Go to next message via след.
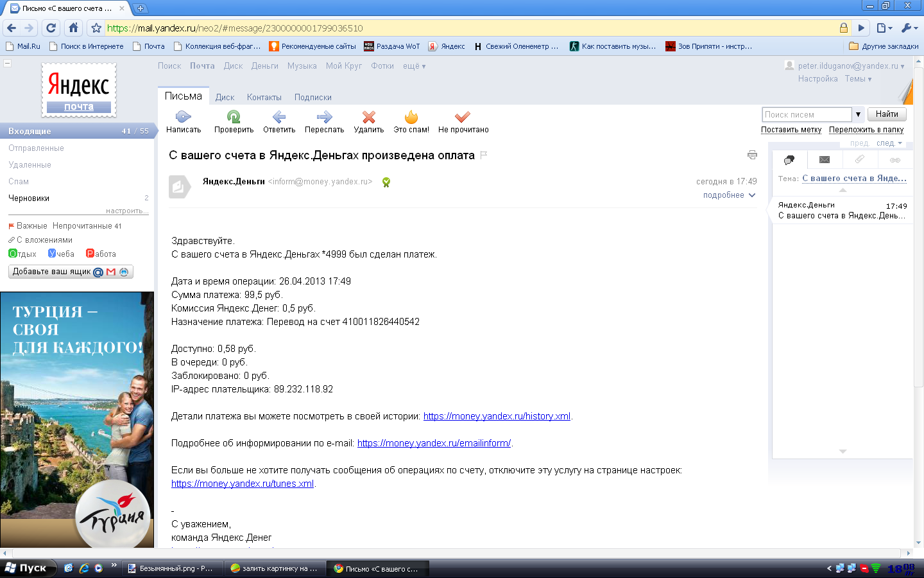Screen dimensions: 924x578 (x=889, y=143)
